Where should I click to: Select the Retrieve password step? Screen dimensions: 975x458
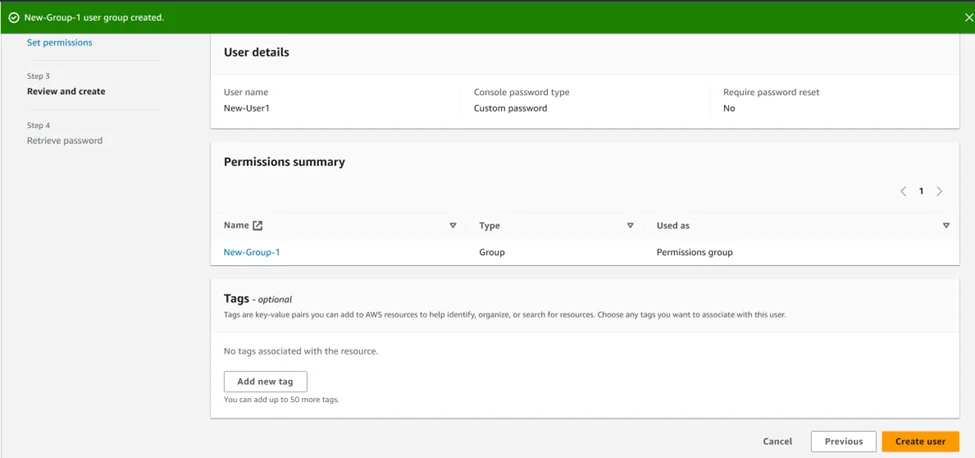coord(65,140)
